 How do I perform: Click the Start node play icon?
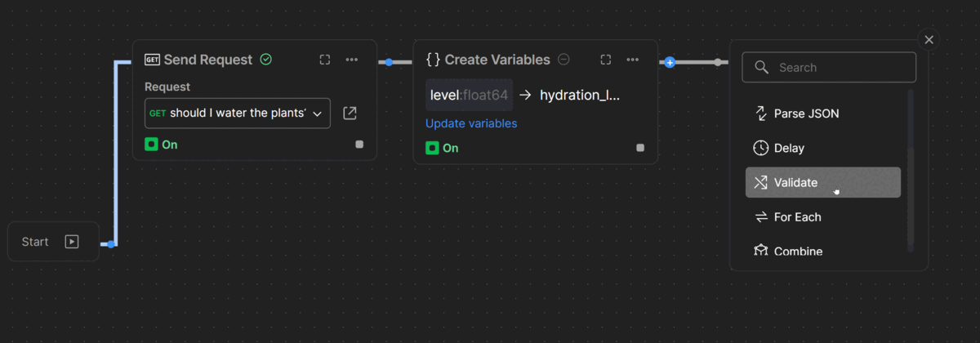click(72, 242)
